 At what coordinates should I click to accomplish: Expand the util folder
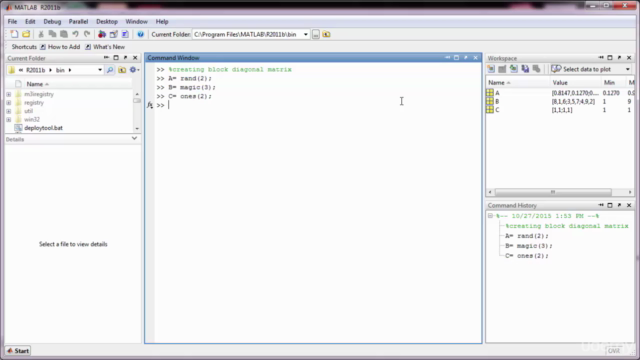(9, 111)
